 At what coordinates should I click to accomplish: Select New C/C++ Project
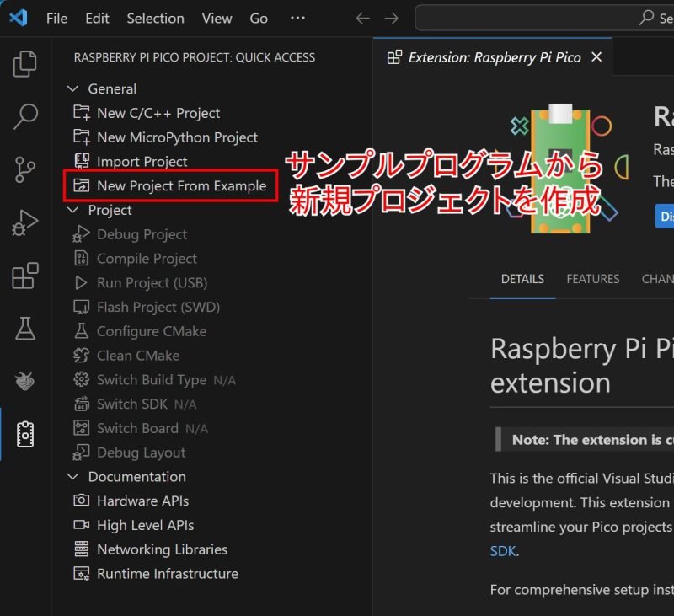(x=158, y=113)
